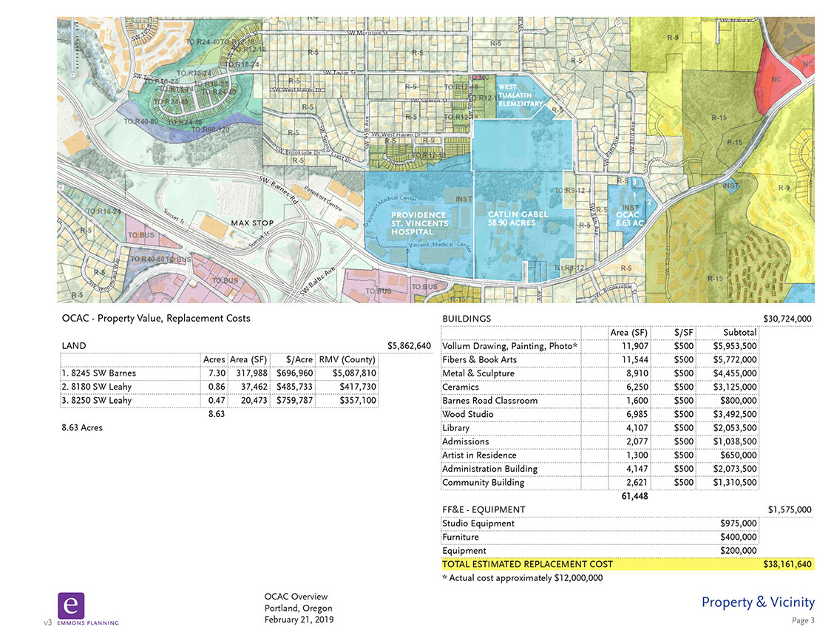Select the MAX STOP map label
The width and height of the screenshot is (834, 644).
pyautogui.click(x=252, y=223)
